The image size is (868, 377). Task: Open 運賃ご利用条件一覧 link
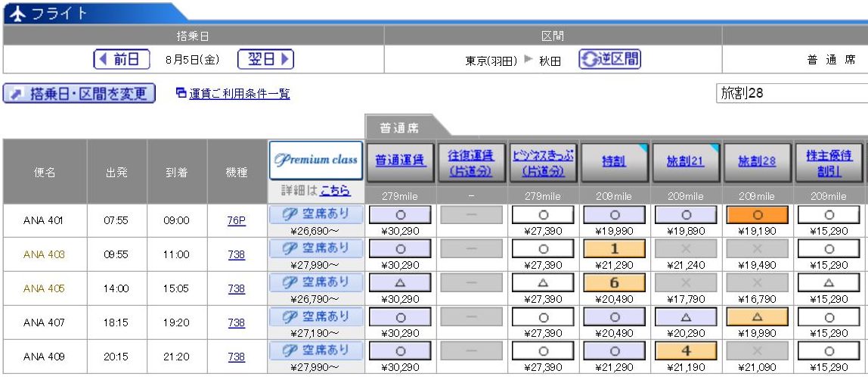(239, 94)
